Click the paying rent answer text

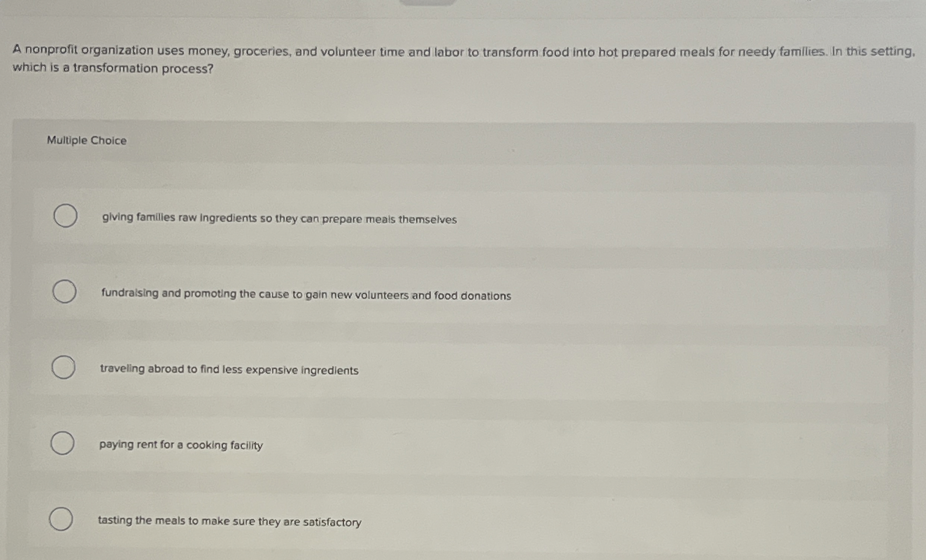[x=181, y=445]
